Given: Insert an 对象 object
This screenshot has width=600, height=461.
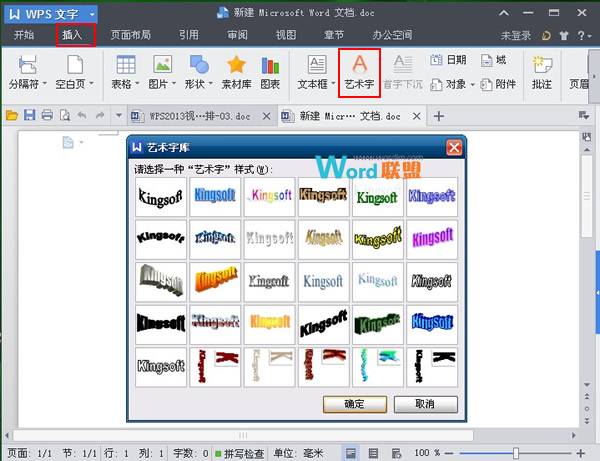Looking at the screenshot, I should pos(448,84).
